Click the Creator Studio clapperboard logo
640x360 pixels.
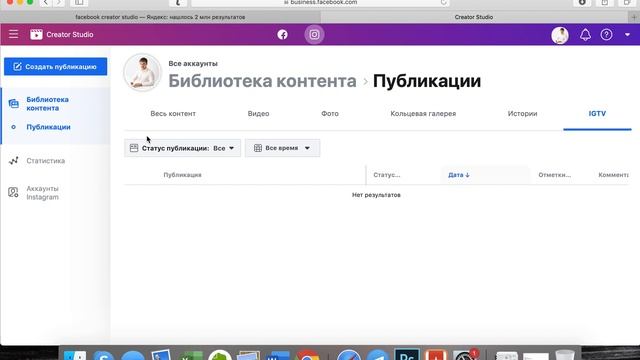36,34
